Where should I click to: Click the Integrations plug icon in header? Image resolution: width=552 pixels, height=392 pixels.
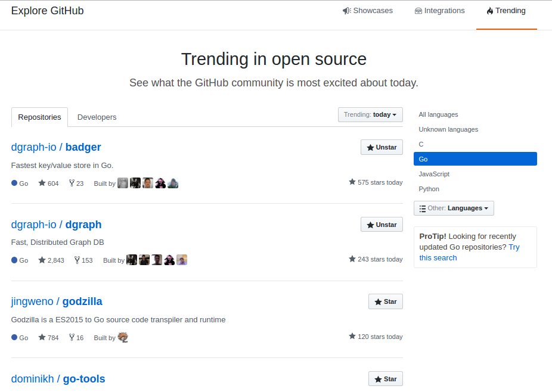pos(418,11)
